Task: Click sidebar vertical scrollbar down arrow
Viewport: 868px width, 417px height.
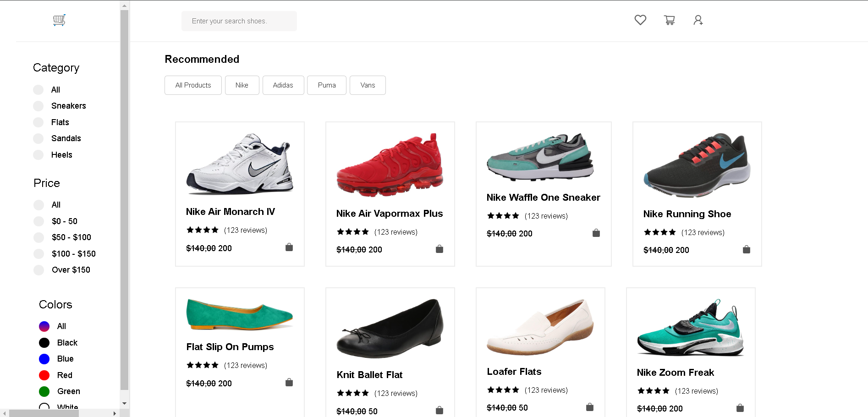Action: coord(124,404)
